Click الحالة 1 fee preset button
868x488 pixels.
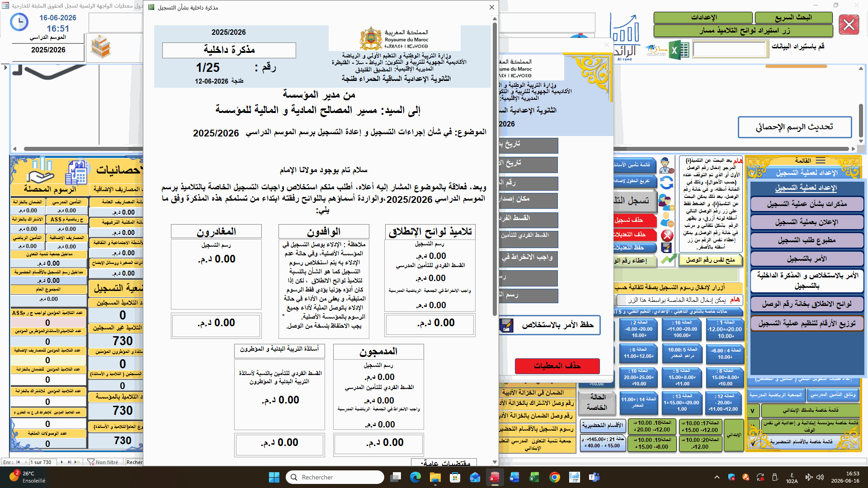point(726,329)
